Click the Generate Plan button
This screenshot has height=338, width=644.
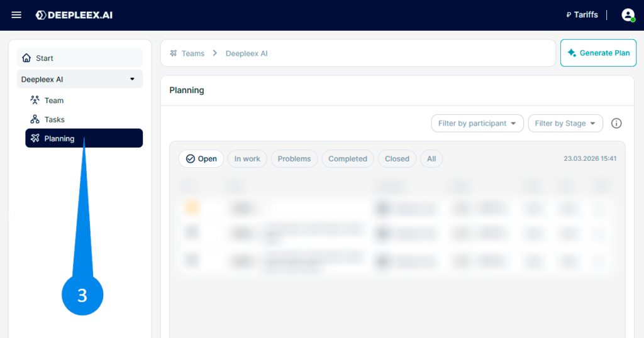coord(599,53)
